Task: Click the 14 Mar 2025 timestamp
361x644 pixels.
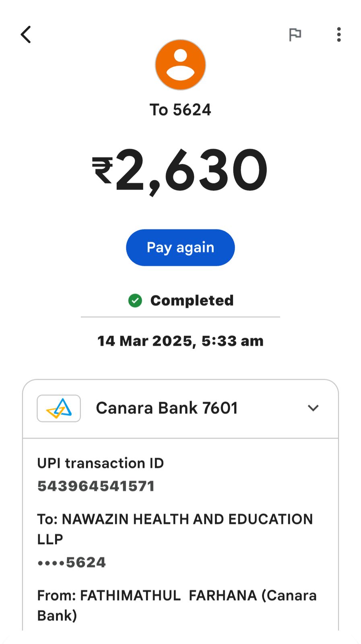Action: click(180, 341)
